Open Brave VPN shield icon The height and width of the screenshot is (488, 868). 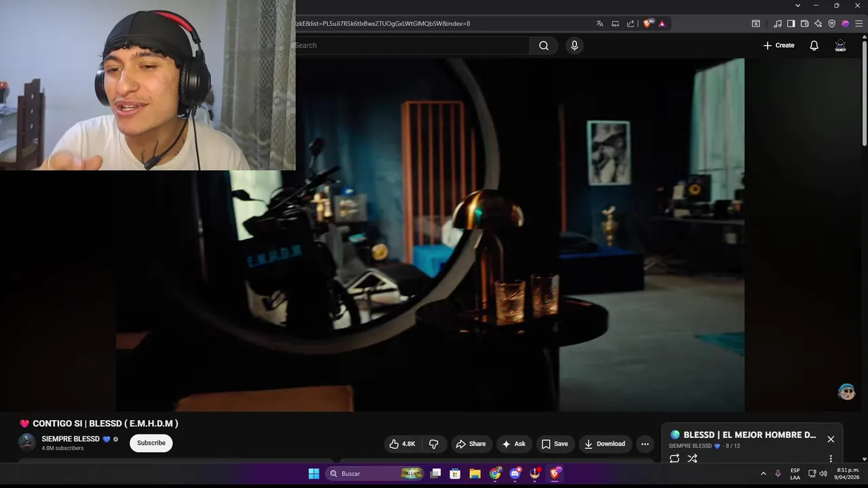click(831, 23)
